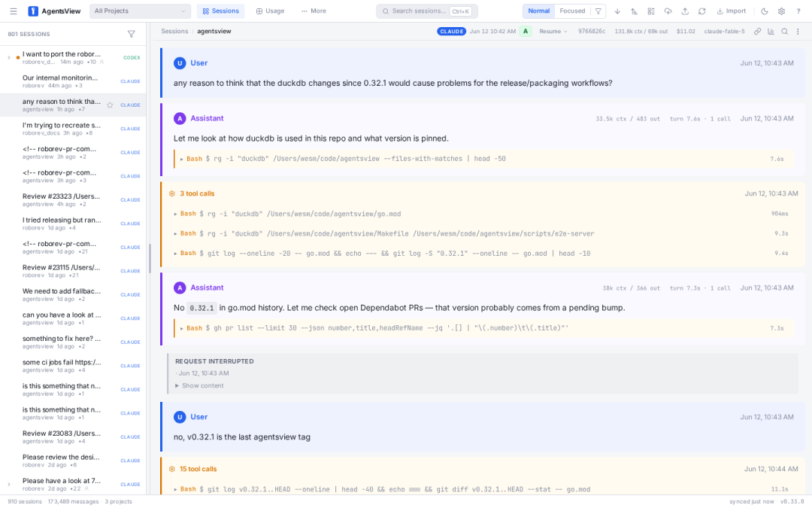
Task: Click the cloud upload icon
Action: 668,11
